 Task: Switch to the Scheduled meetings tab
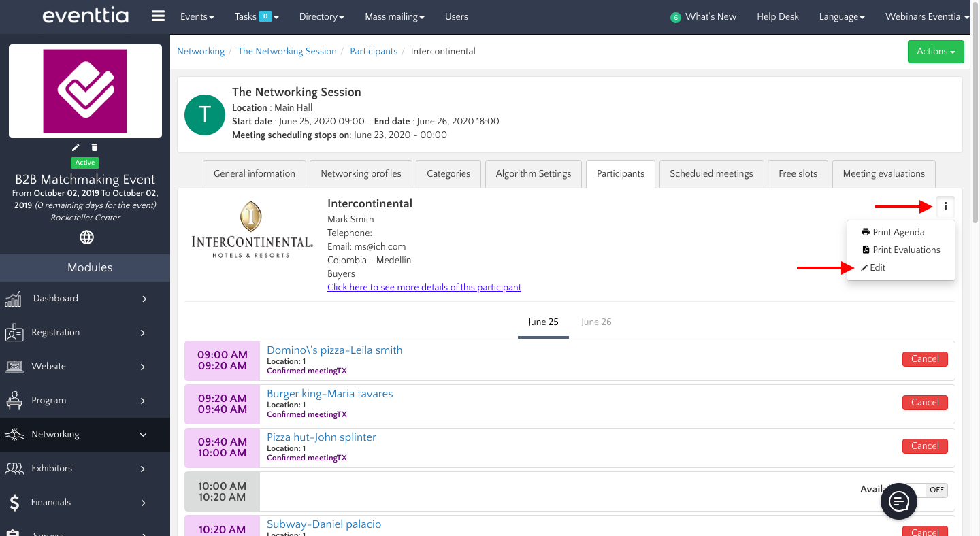point(711,173)
